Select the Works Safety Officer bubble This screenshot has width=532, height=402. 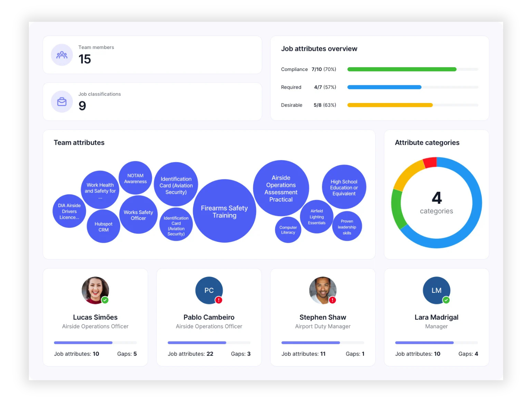[x=138, y=215]
